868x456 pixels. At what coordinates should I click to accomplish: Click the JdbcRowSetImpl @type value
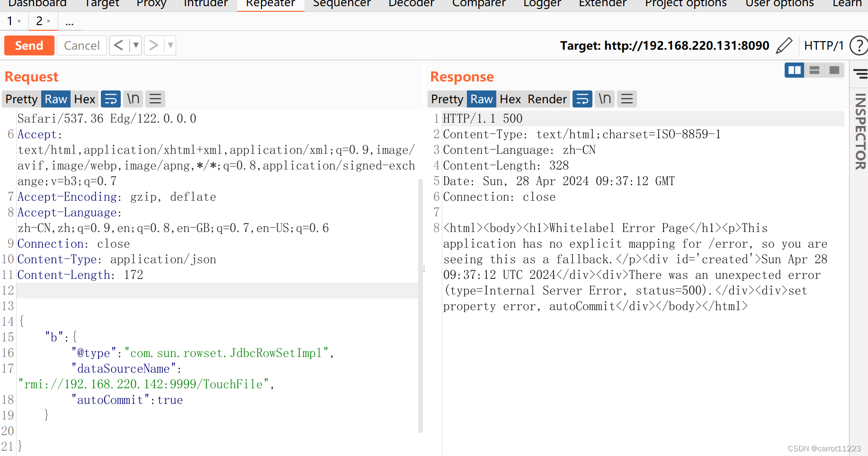227,353
